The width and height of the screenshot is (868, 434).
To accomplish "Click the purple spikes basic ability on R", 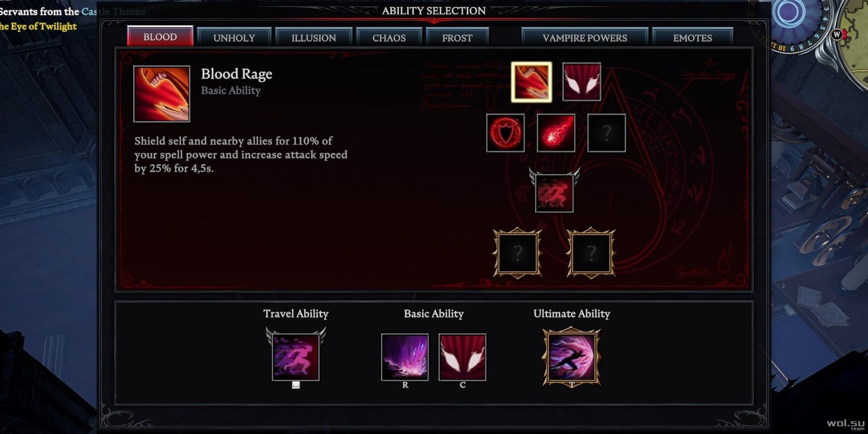I will pyautogui.click(x=405, y=357).
